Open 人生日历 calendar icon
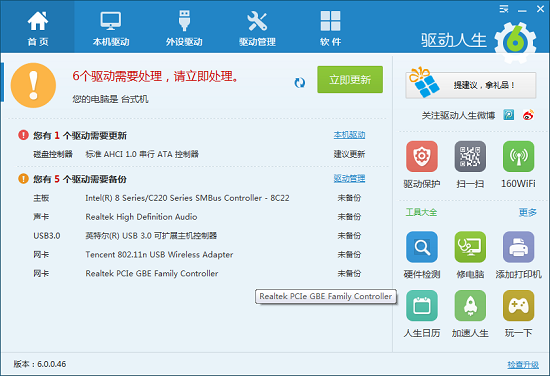The image size is (550, 376). coord(422,306)
